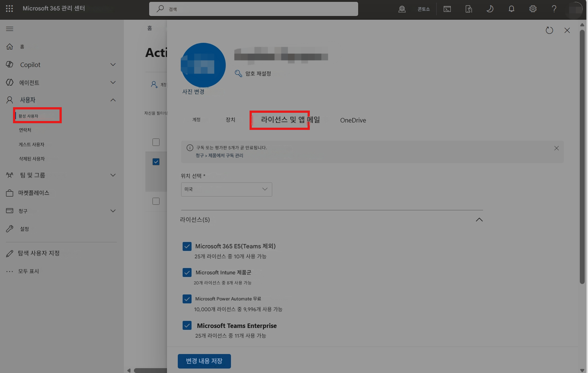
Task: Click the 팀 및 그룹 icon
Action: coord(10,175)
